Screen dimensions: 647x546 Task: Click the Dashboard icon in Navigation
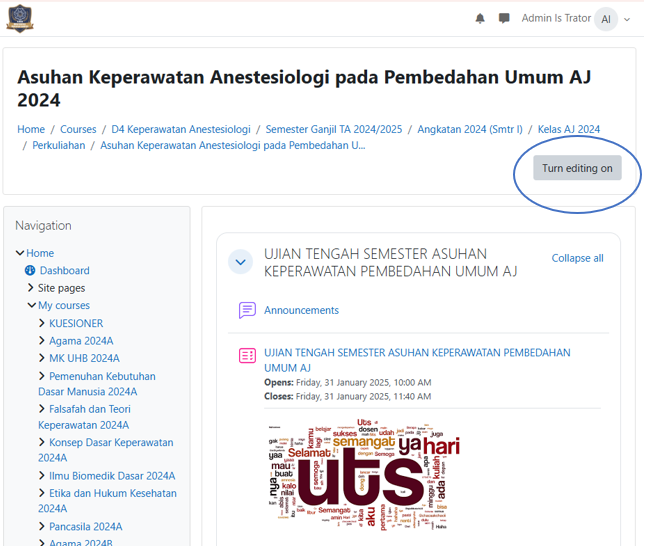[30, 271]
